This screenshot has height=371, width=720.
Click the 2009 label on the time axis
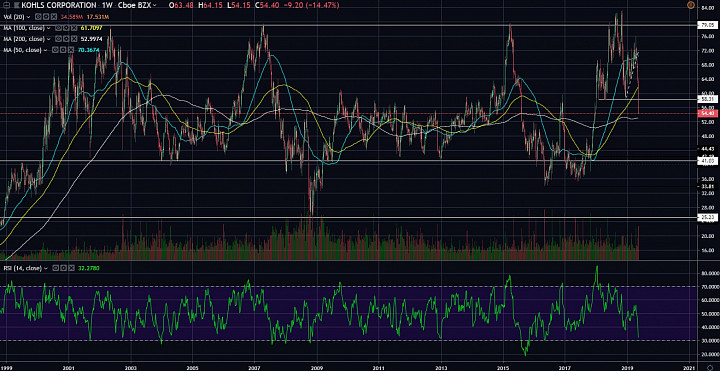coord(316,367)
